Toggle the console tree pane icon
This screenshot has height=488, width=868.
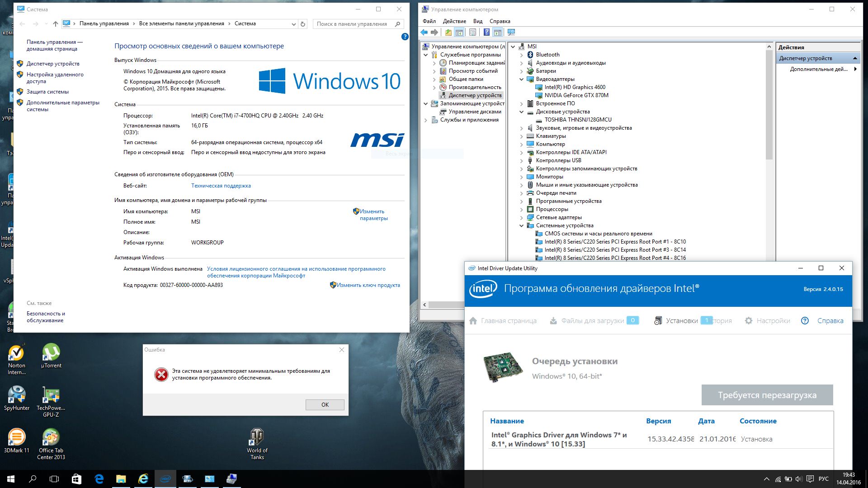459,32
